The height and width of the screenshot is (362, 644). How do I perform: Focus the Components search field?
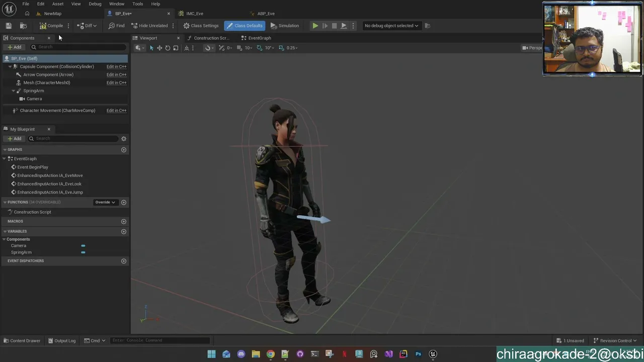click(78, 47)
